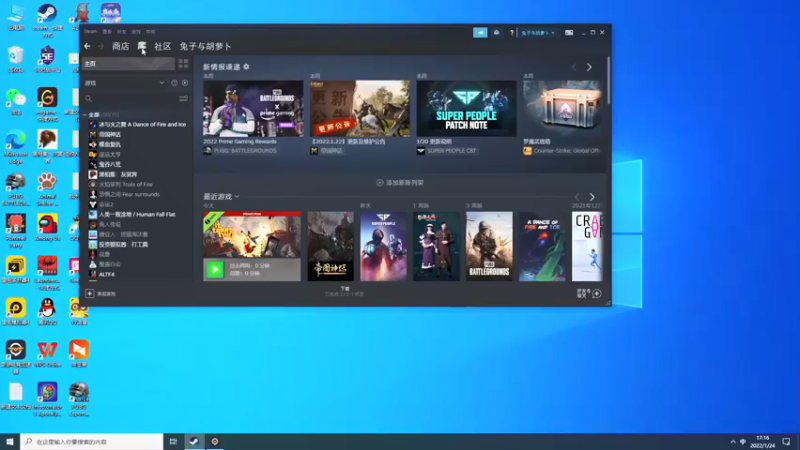This screenshot has height=450, width=800.
Task: Switch to Big Picture mode icon
Action: [569, 33]
